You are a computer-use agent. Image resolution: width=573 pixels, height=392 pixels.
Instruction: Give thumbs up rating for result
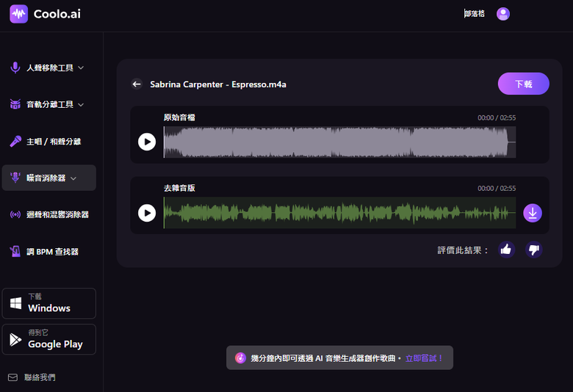coord(506,250)
